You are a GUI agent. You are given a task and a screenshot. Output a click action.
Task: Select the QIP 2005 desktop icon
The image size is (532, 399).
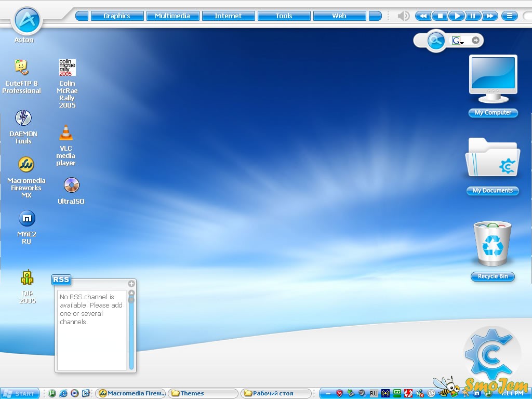(x=27, y=278)
